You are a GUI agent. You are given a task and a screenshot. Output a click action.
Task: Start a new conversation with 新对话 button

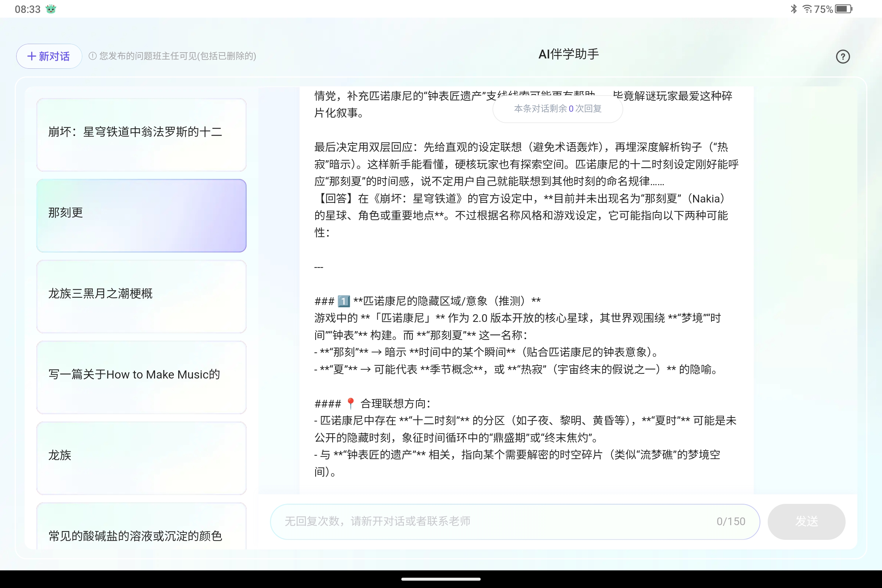49,56
